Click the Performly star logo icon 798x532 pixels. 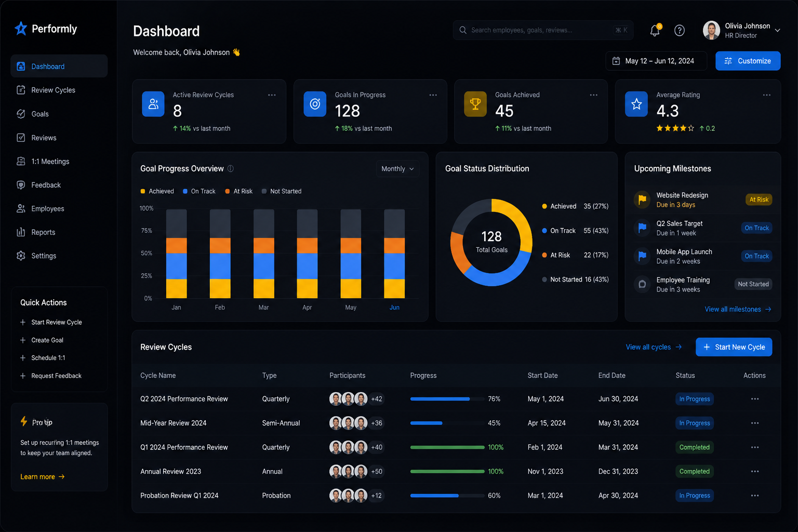[21, 29]
